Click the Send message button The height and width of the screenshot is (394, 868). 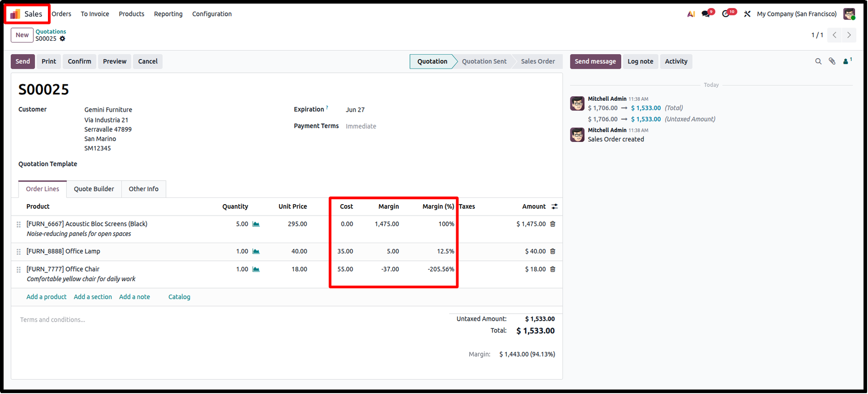point(595,61)
